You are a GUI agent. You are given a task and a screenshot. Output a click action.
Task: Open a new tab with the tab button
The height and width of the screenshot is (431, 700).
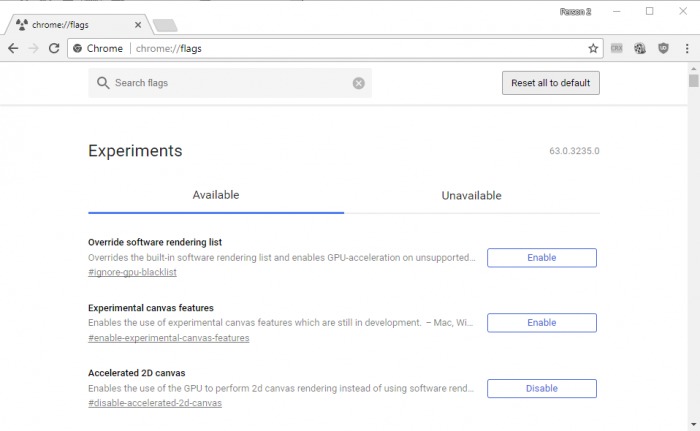[x=165, y=25]
